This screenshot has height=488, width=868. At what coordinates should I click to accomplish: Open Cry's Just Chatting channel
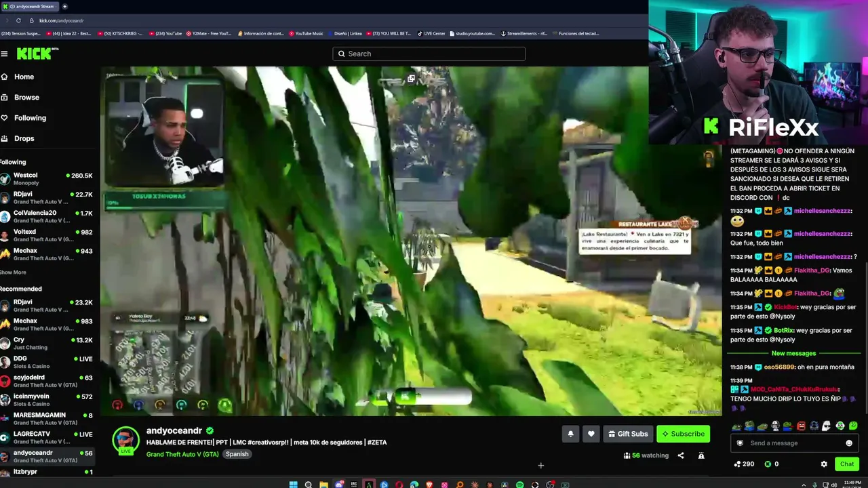[46, 344]
